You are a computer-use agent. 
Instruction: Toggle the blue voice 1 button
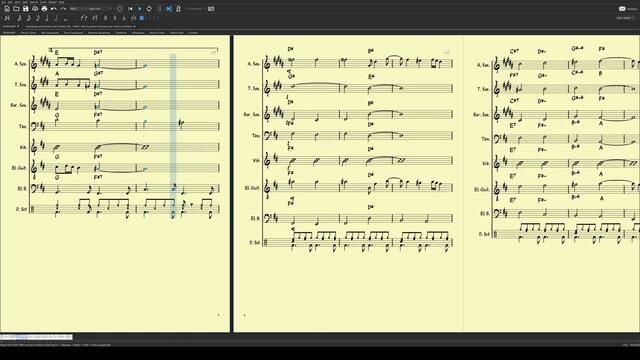tap(142, 18)
